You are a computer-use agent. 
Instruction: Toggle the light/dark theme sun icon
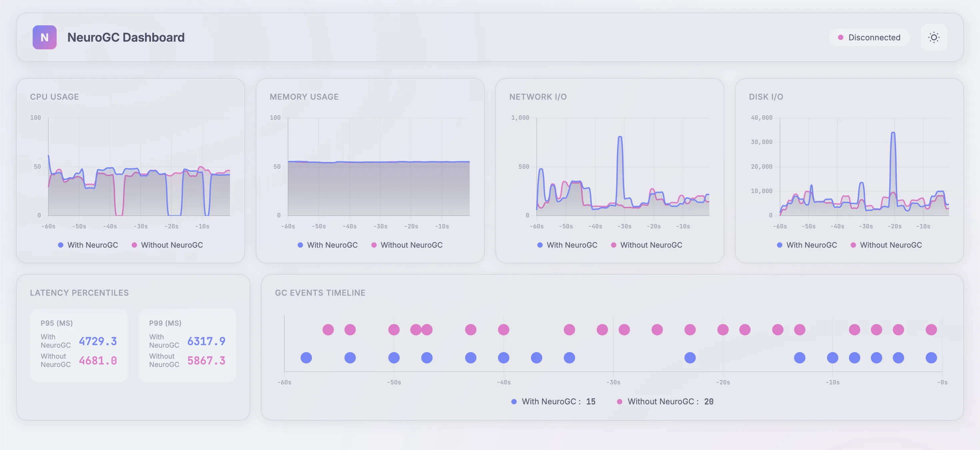(x=933, y=37)
